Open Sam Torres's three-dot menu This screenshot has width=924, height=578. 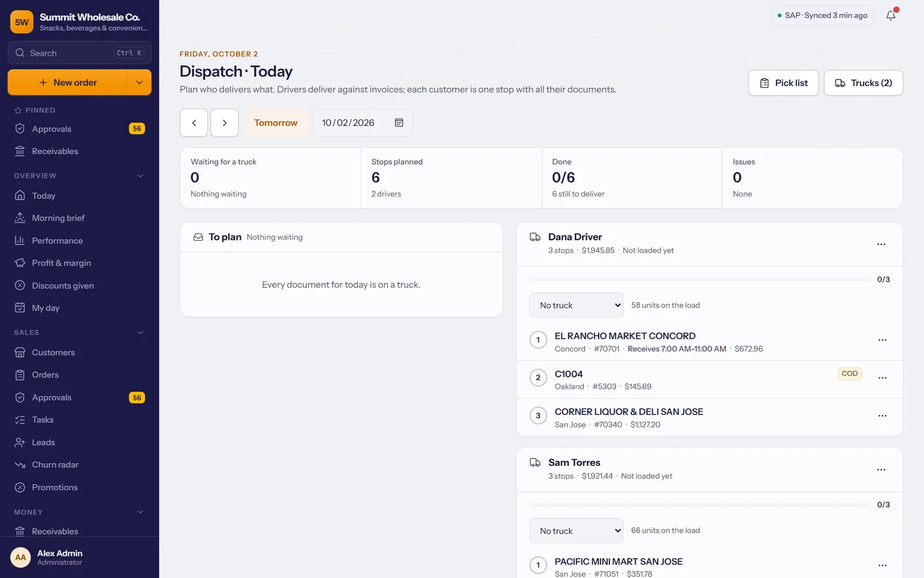pos(881,470)
